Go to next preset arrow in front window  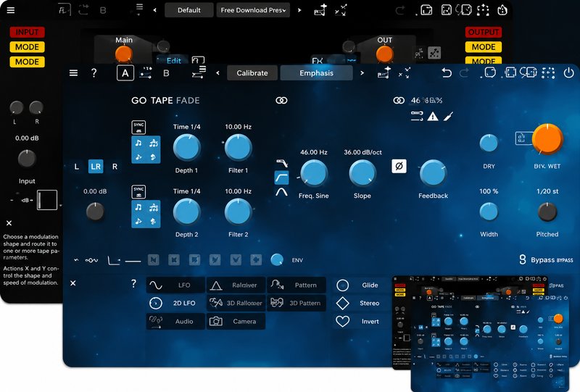coord(362,73)
